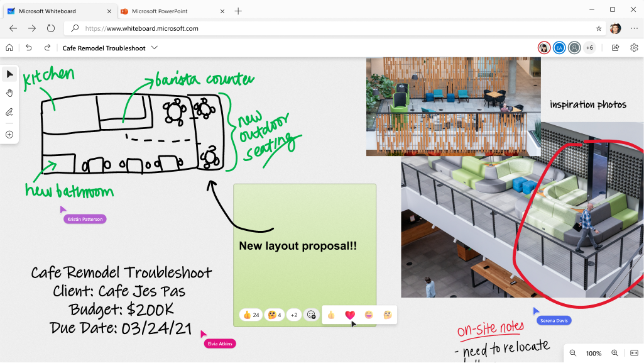The height and width of the screenshot is (363, 644).
Task: Select the on-site notes red heading
Action: click(x=491, y=328)
